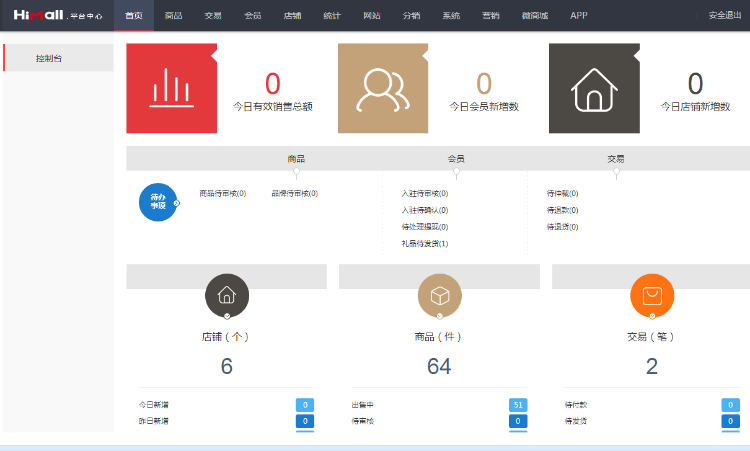Click the 待付款 label
750x451 pixels.
point(576,405)
